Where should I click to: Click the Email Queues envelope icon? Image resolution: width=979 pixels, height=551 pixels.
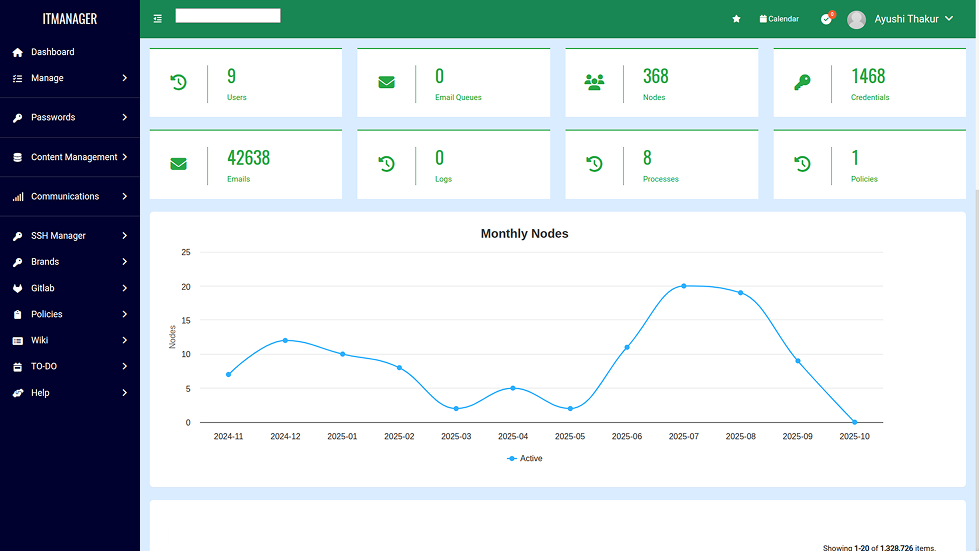tap(386, 82)
